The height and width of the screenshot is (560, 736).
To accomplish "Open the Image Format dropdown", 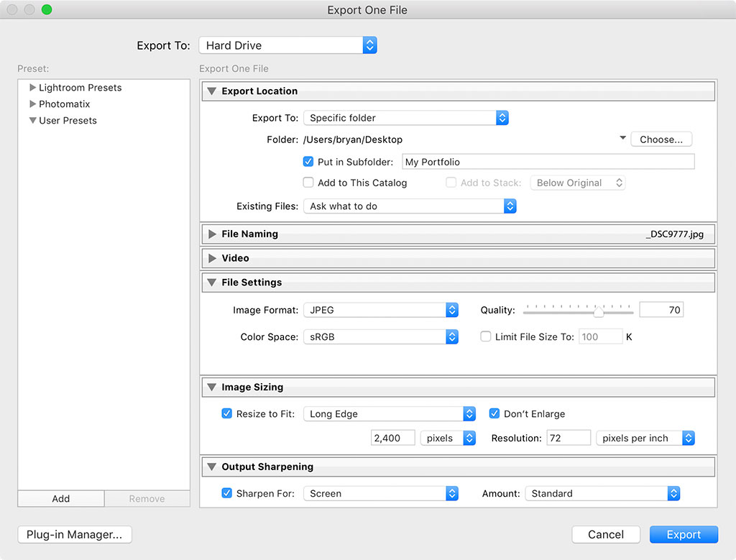I will tap(381, 310).
